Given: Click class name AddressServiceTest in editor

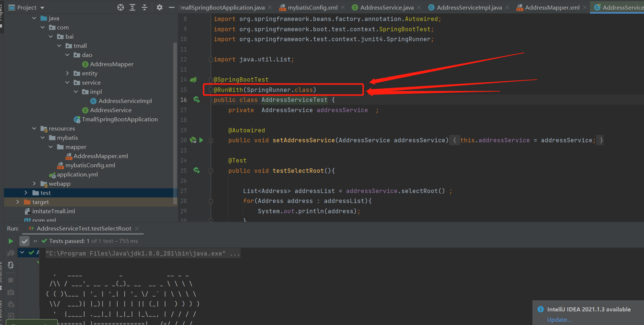Looking at the screenshot, I should coord(294,100).
